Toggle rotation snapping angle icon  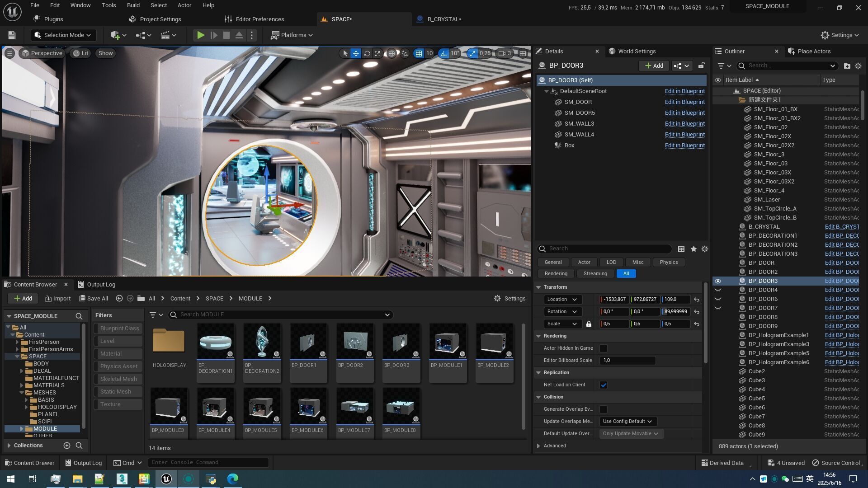443,53
